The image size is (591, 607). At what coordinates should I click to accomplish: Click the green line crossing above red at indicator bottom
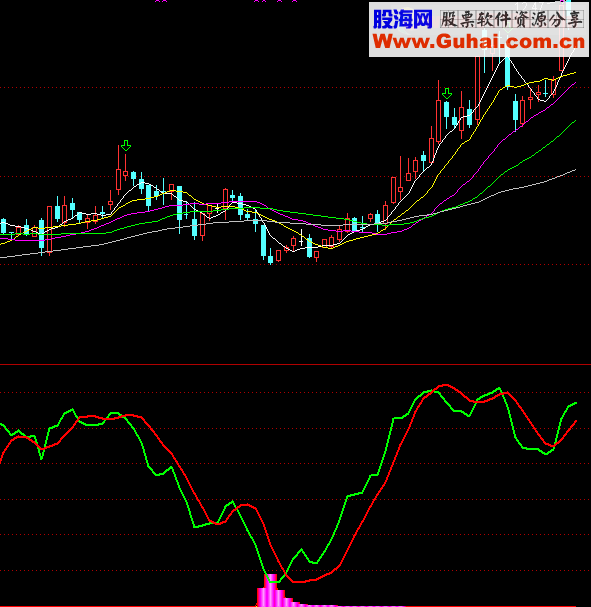pos(286,574)
